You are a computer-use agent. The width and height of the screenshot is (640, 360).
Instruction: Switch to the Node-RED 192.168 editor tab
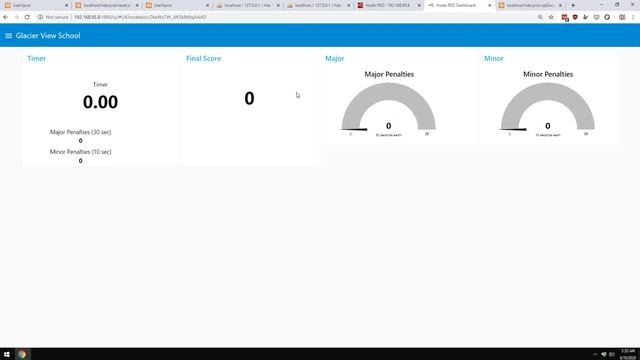pyautogui.click(x=389, y=5)
